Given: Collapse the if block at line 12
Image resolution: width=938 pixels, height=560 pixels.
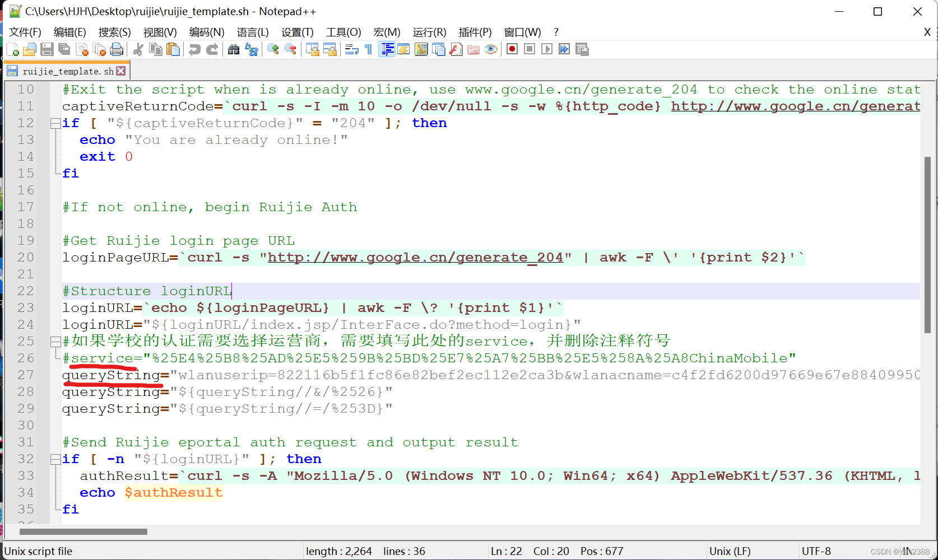Looking at the screenshot, I should click(55, 123).
